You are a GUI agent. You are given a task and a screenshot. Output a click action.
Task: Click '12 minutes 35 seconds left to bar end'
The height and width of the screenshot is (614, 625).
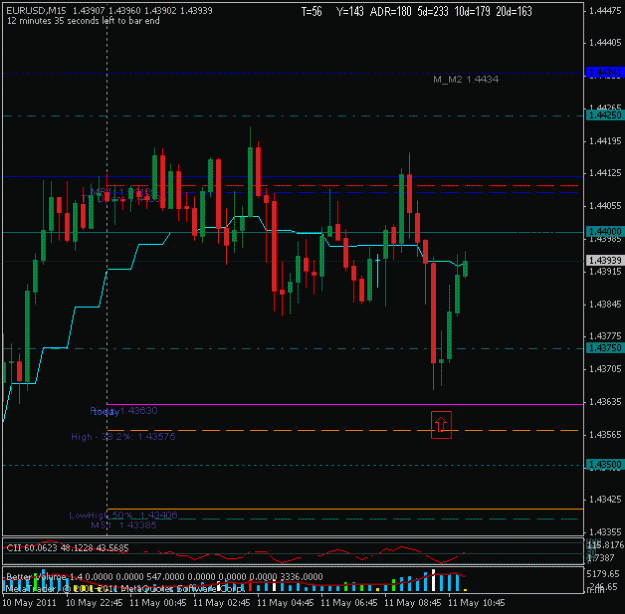tap(83, 21)
